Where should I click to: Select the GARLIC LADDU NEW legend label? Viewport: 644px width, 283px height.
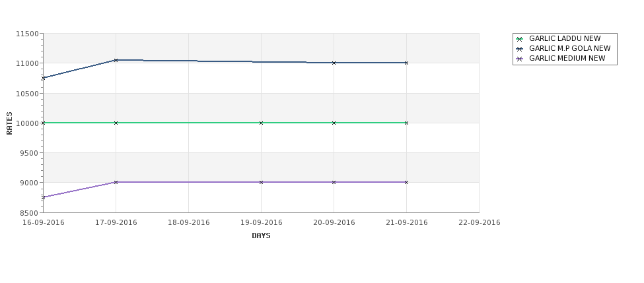(x=565, y=38)
